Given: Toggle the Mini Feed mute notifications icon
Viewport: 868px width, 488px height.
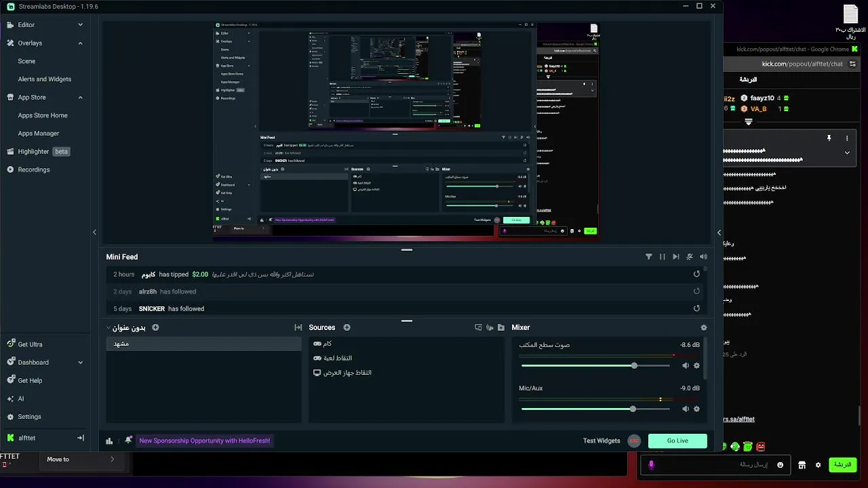Looking at the screenshot, I should pyautogui.click(x=690, y=257).
